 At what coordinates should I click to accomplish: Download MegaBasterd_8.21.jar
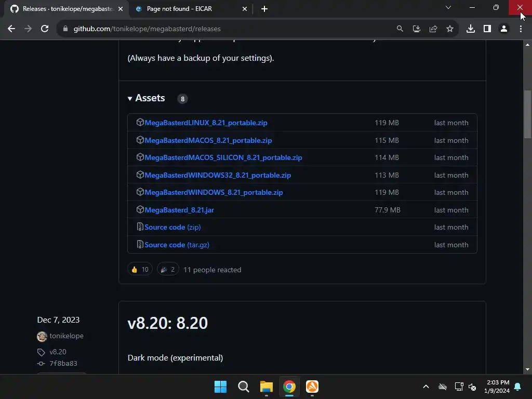coord(179,210)
